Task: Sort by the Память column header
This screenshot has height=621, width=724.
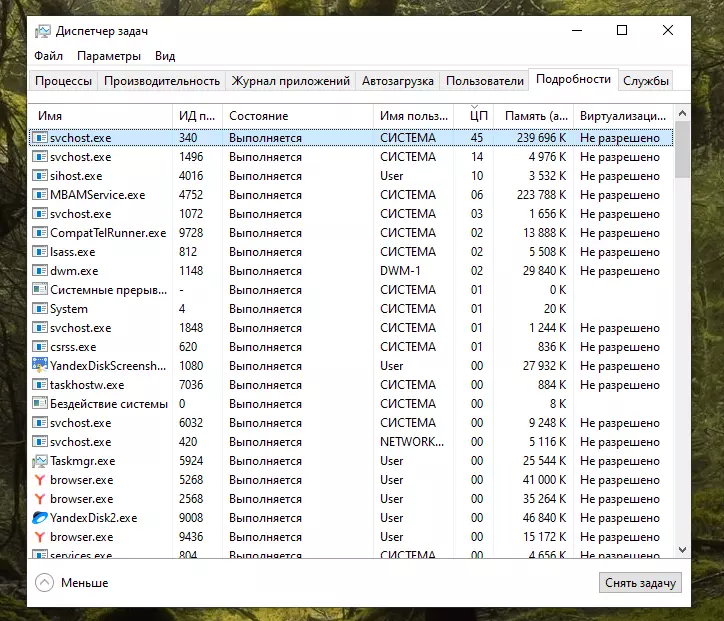Action: 534,115
